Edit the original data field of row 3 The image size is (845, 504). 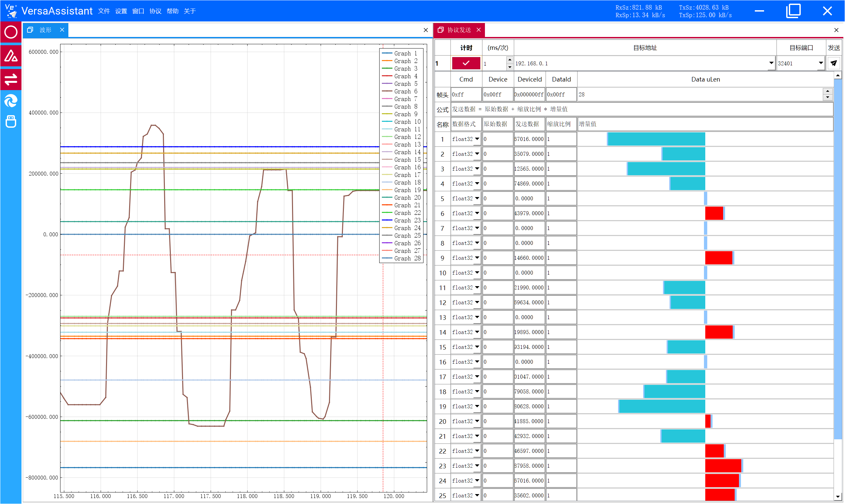pos(497,169)
